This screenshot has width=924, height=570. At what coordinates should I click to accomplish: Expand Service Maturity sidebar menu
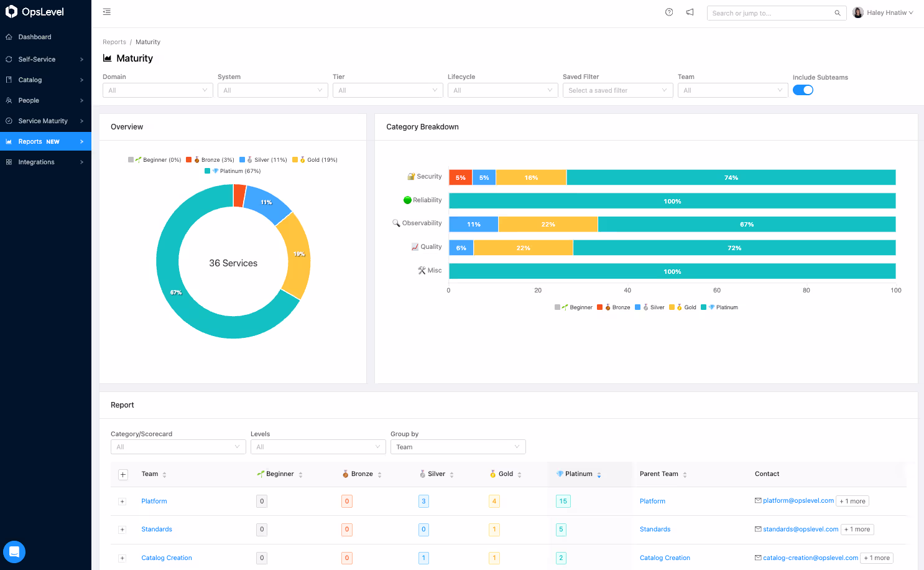[x=45, y=121]
